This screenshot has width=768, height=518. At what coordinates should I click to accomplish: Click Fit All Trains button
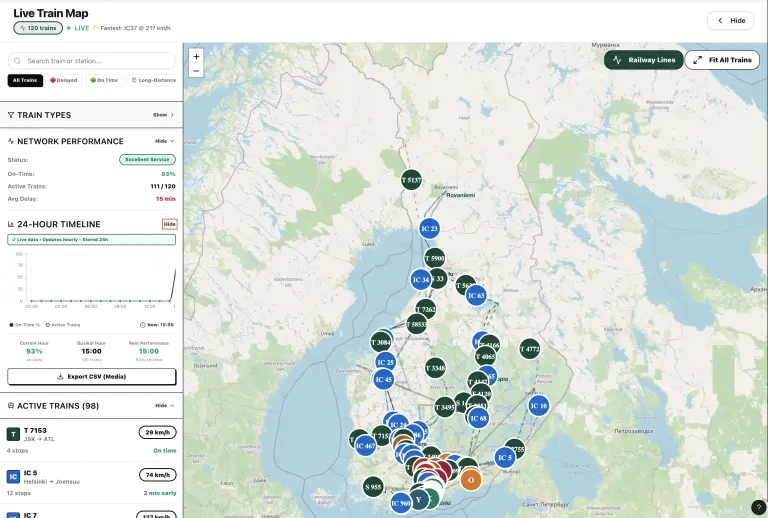(x=722, y=60)
